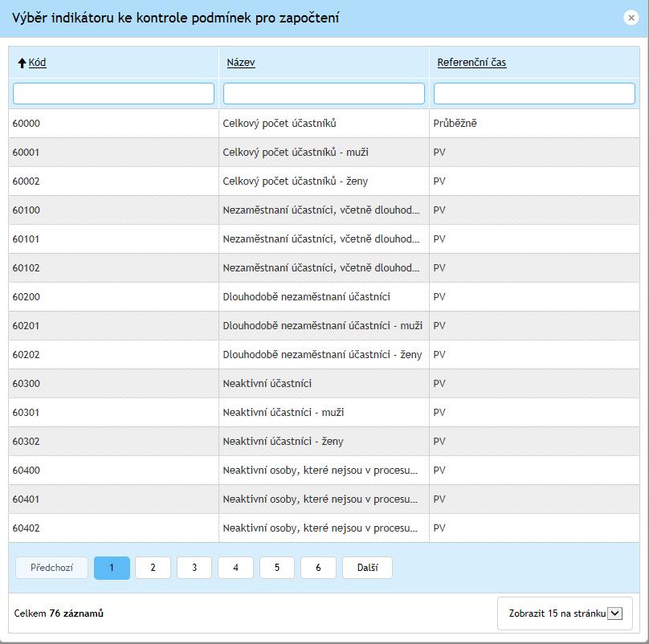The width and height of the screenshot is (649, 644).
Task: Click 'Celkový počet účastníků' name in row 60000
Action: [280, 124]
